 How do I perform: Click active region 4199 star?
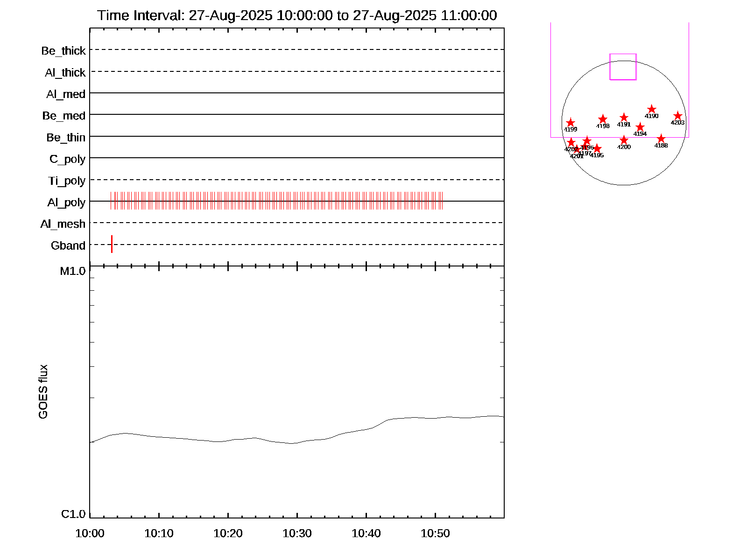pos(570,123)
